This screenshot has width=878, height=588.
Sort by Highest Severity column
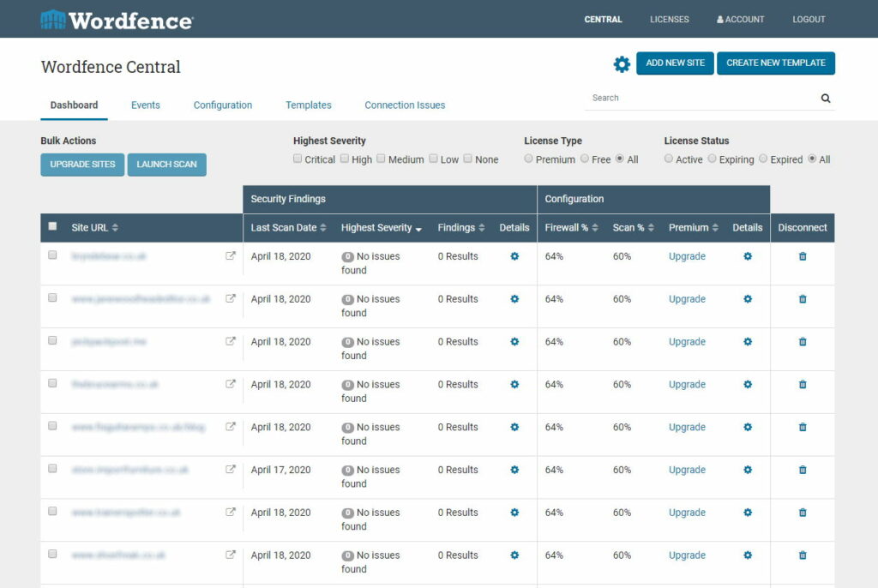(382, 227)
